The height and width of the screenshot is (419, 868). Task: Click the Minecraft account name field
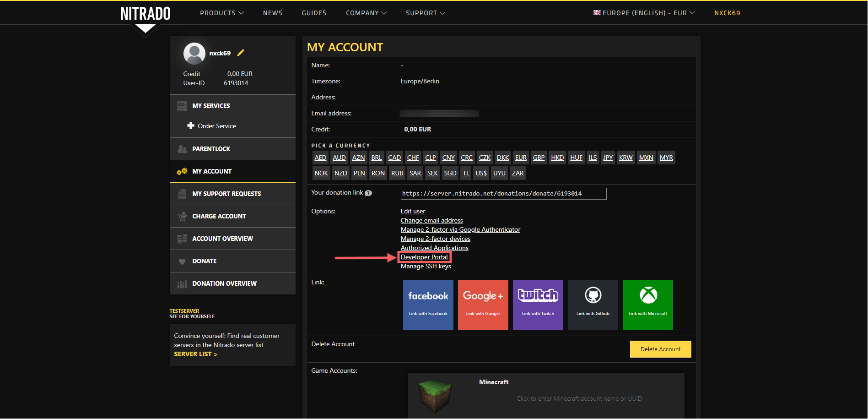click(x=579, y=398)
